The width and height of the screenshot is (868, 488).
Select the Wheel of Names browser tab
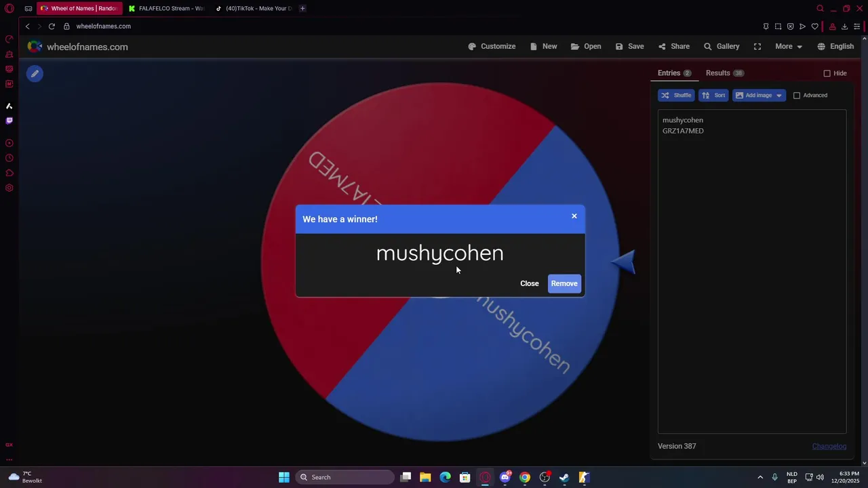[79, 9]
